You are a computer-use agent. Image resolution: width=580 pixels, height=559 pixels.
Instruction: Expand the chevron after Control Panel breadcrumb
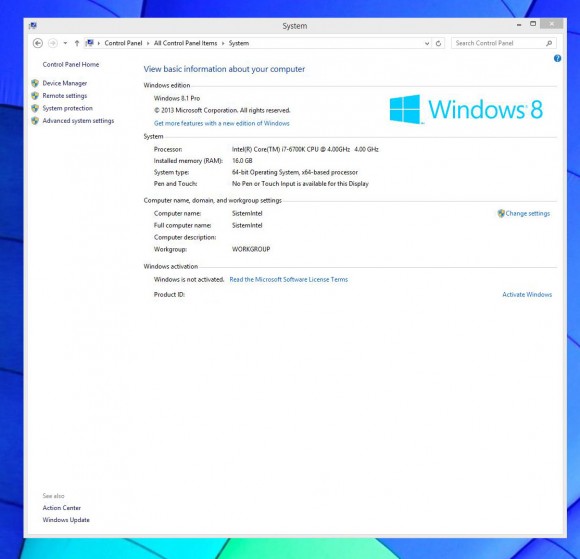pyautogui.click(x=148, y=43)
